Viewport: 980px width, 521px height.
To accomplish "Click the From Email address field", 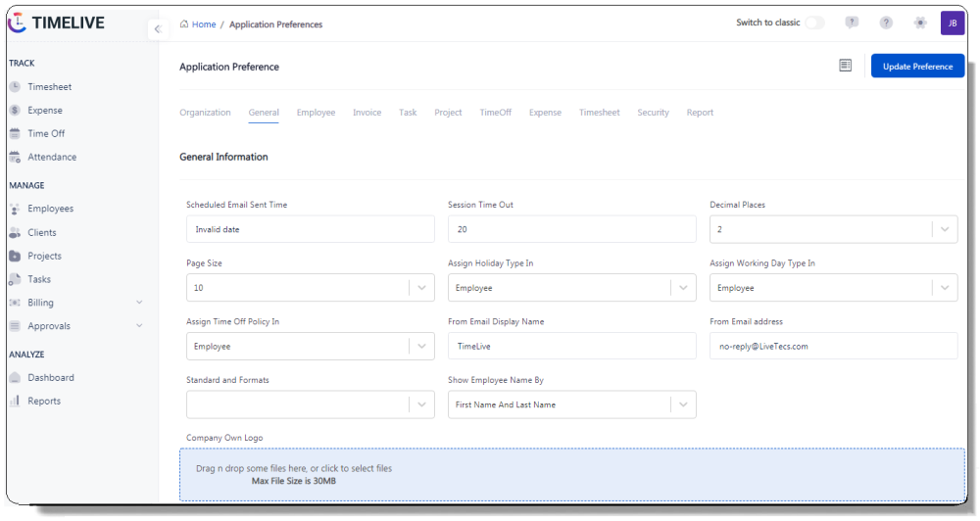I will (833, 346).
